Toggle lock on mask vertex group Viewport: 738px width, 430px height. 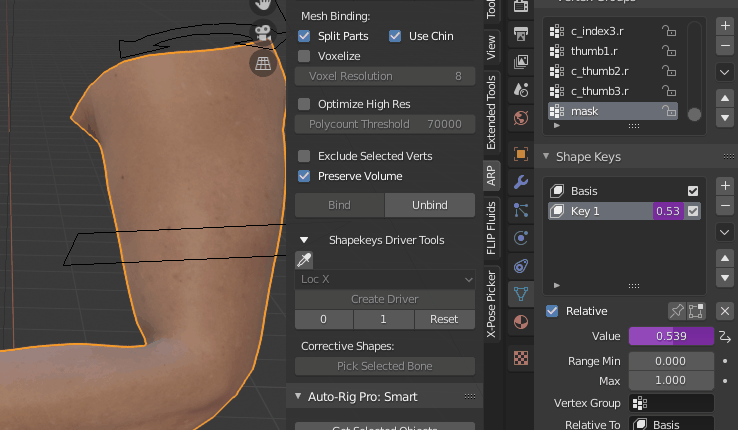coord(669,111)
